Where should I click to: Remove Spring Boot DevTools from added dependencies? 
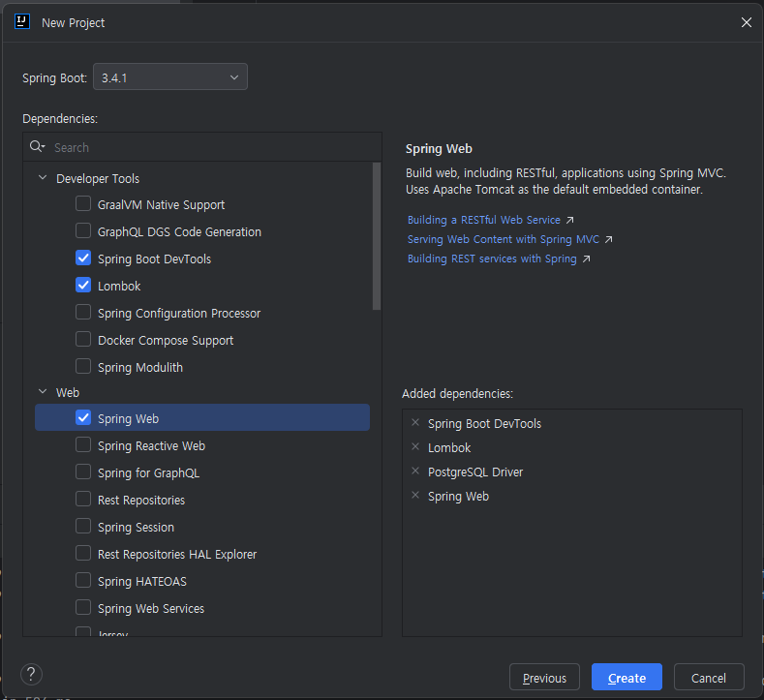415,423
